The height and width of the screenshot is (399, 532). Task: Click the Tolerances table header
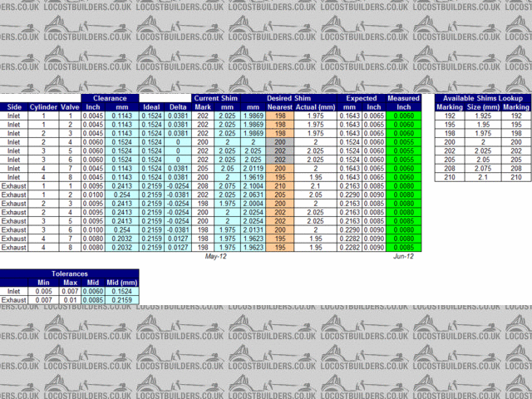(69, 273)
